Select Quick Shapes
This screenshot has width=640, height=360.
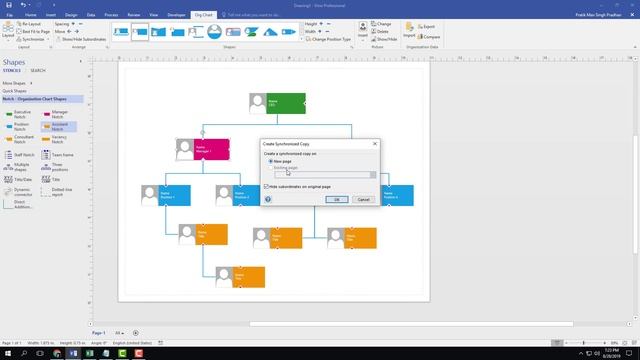pyautogui.click(x=14, y=91)
